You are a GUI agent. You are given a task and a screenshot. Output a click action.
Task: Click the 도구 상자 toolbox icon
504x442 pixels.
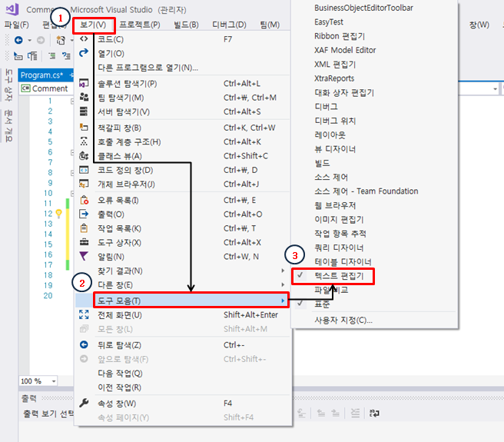[84, 242]
